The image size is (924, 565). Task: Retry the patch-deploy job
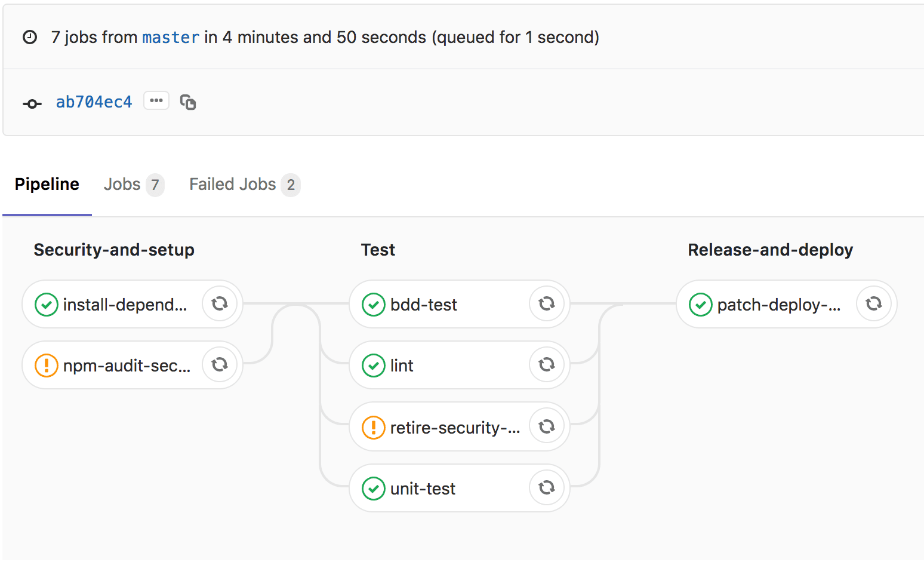(x=874, y=304)
